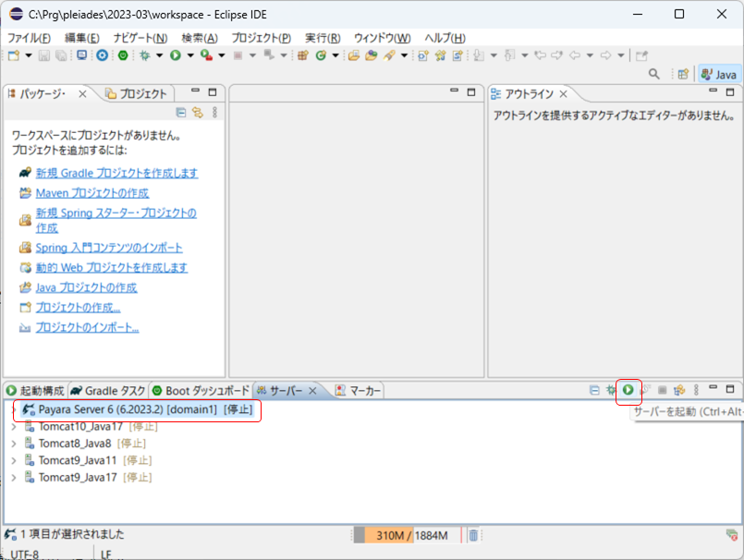Screen dimensions: 744x560
Task: Open the ウィンドウ(W) menu
Action: tap(383, 38)
